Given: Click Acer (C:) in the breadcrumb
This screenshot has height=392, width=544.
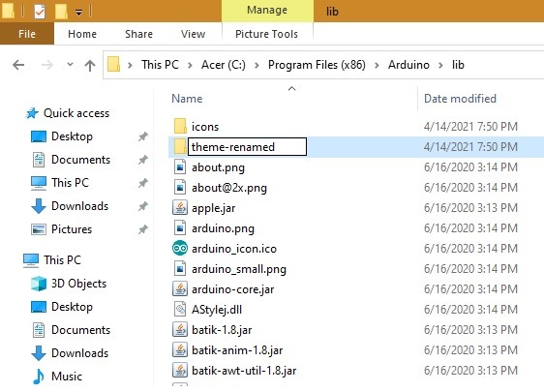Looking at the screenshot, I should pos(224,65).
